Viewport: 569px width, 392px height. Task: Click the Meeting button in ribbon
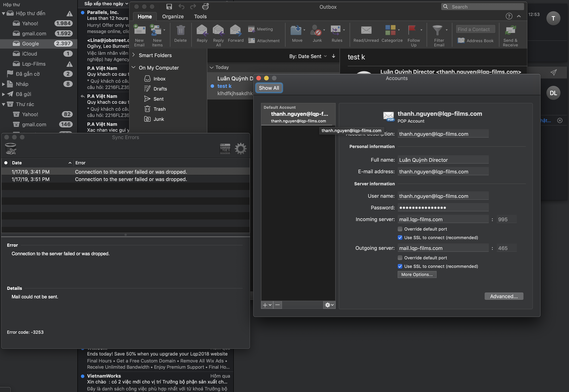(x=260, y=29)
